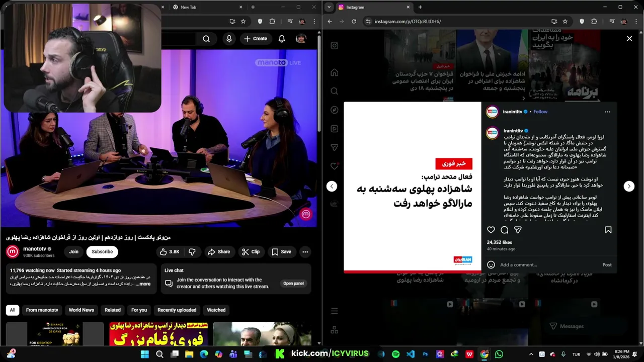Open the live chat panel
Screen dimensions: 644x362
(x=293, y=284)
